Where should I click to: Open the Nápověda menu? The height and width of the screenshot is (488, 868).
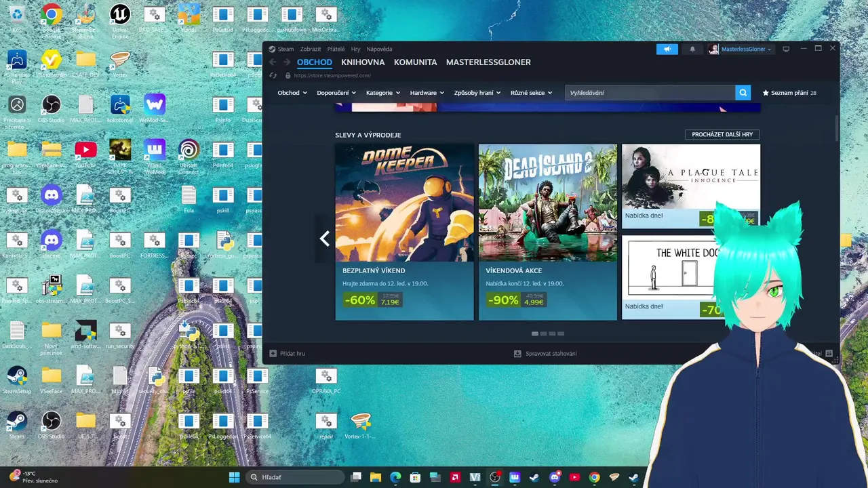click(380, 49)
